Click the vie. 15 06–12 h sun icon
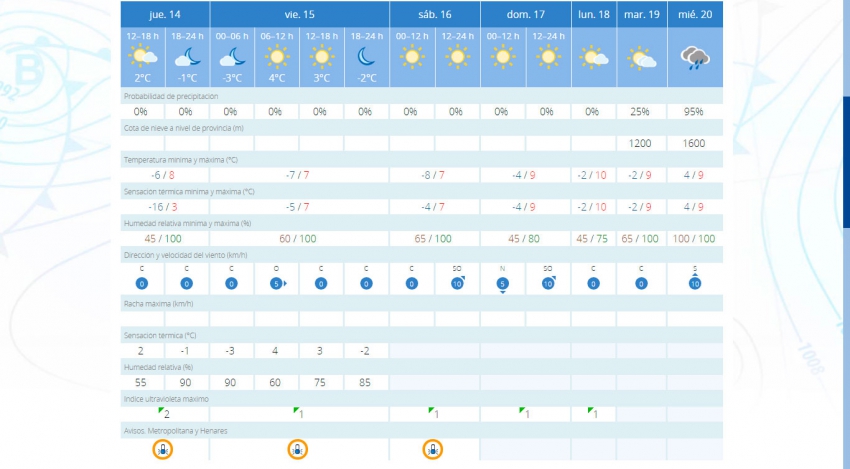Screen dimensions: 850x469 point(277,56)
